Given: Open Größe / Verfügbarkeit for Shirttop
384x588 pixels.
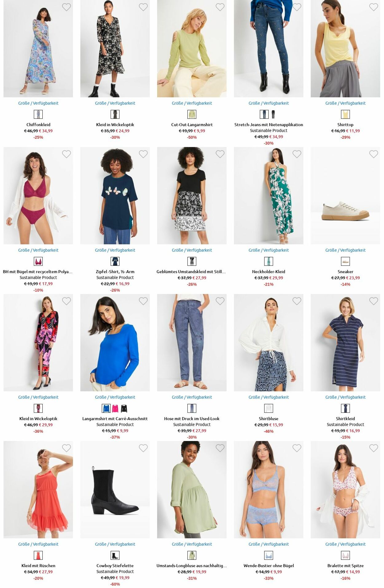Looking at the screenshot, I should pos(345,103).
